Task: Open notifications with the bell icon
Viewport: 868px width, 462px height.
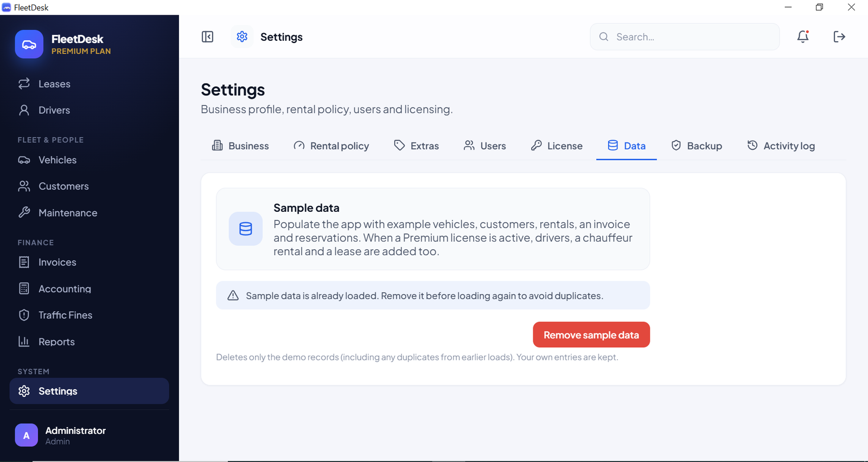Action: [803, 36]
